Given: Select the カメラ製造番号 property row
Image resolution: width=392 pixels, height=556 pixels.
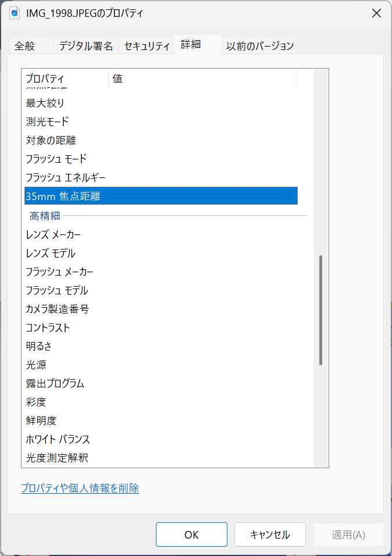Looking at the screenshot, I should [57, 309].
